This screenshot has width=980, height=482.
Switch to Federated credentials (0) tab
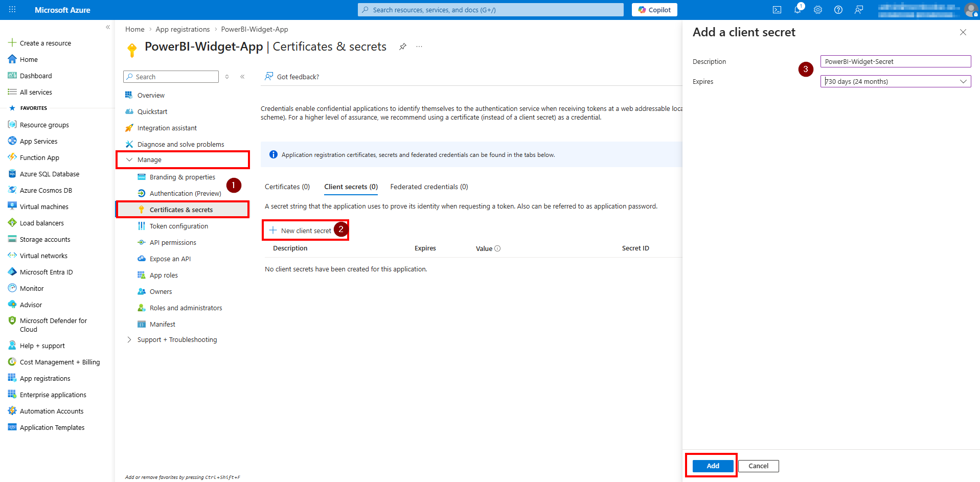coord(429,187)
